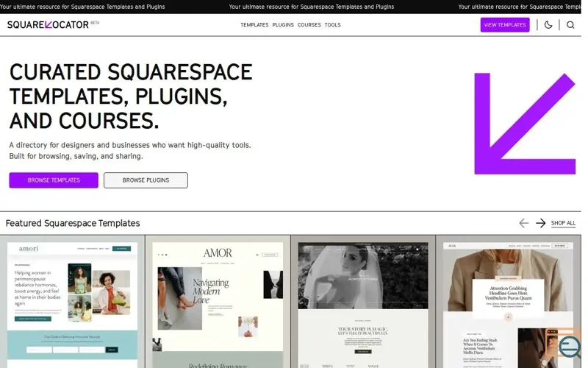This screenshot has width=588, height=368.
Task: Open the amori template thumbnail
Action: tap(72, 305)
